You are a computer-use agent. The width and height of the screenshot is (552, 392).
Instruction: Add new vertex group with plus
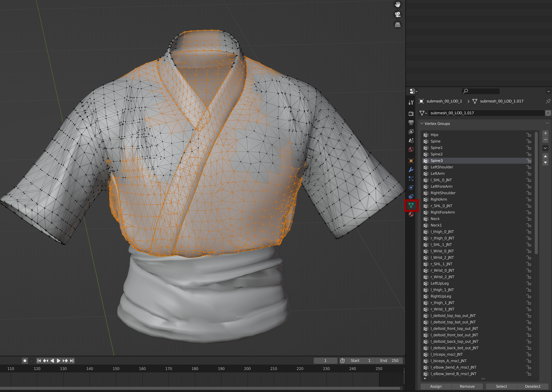point(546,133)
